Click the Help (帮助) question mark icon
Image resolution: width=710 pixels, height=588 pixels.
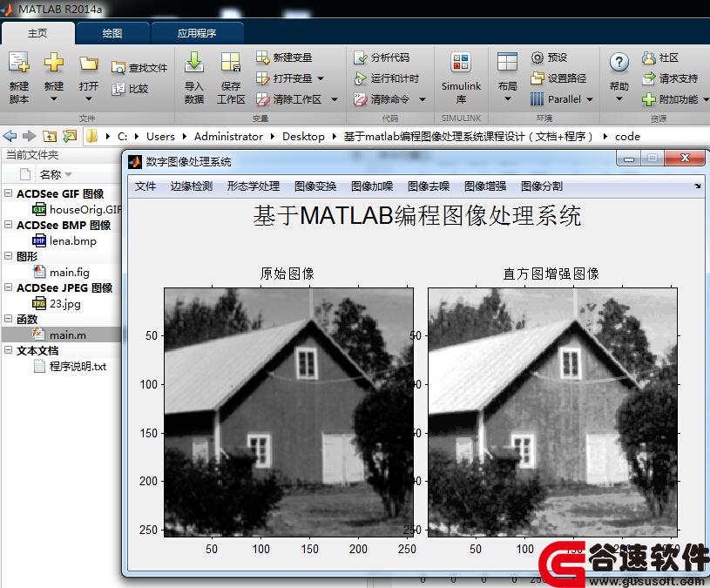tap(619, 63)
